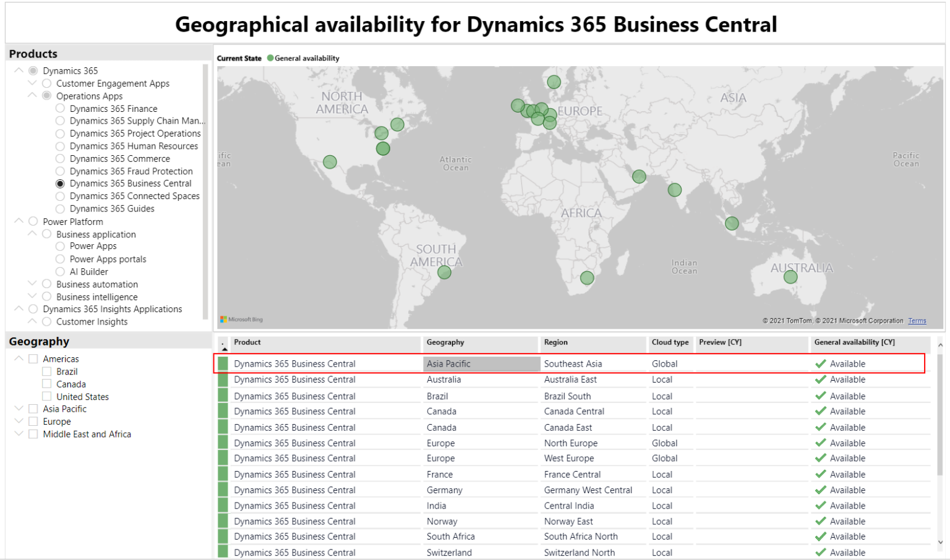Click the map marker near South Africa

pos(586,278)
